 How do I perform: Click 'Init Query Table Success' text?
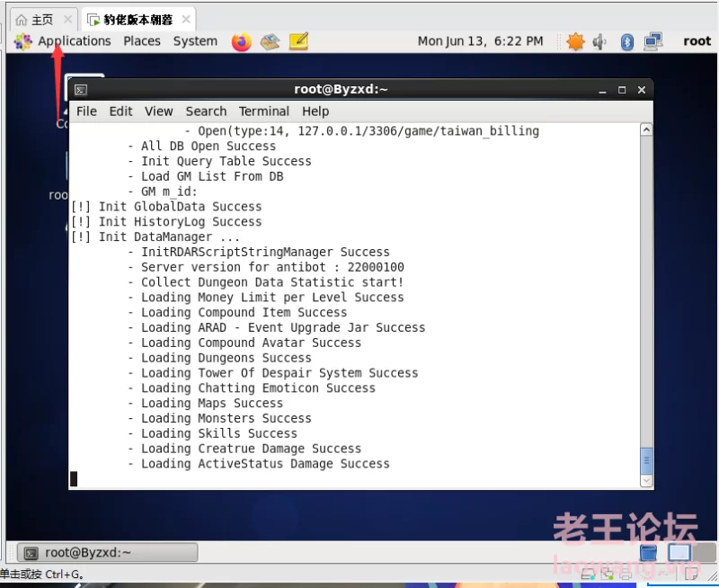pyautogui.click(x=226, y=162)
